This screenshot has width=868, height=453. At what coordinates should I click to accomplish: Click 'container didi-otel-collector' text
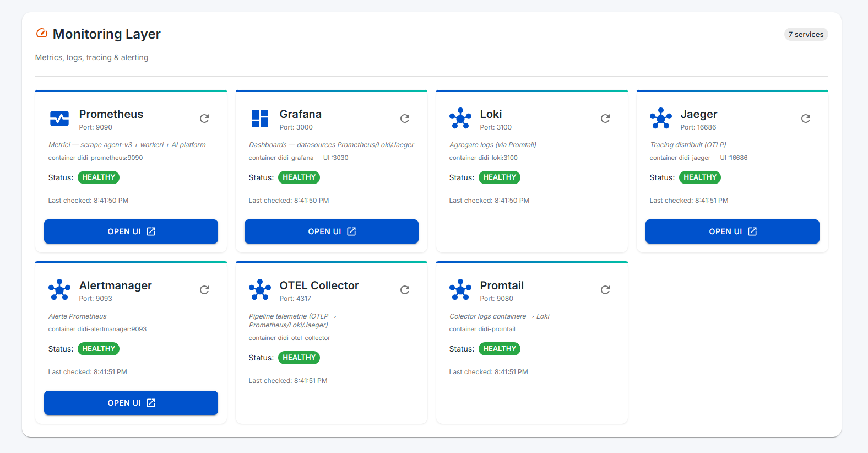pyautogui.click(x=290, y=338)
